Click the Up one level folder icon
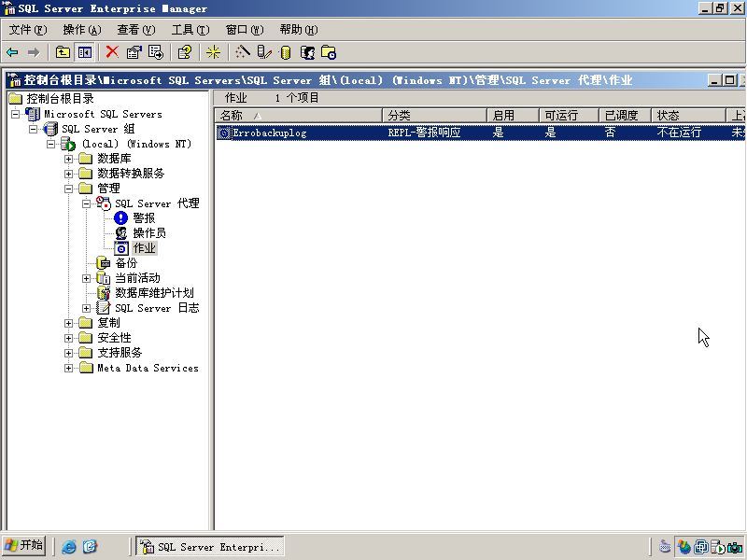Screen dimensions: 747x560 pos(63,52)
